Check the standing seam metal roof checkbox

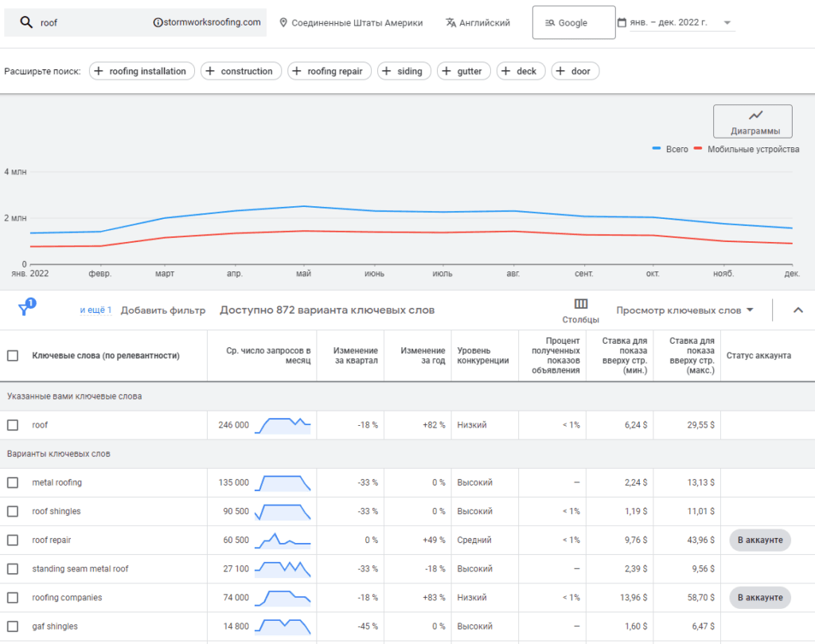tap(13, 569)
